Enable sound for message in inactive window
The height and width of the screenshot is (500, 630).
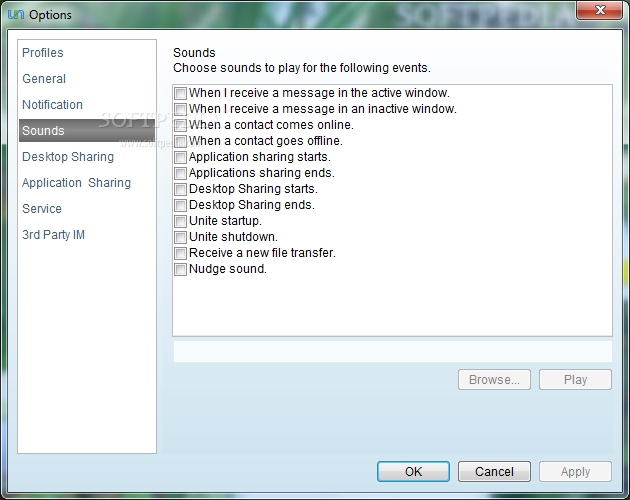click(180, 109)
